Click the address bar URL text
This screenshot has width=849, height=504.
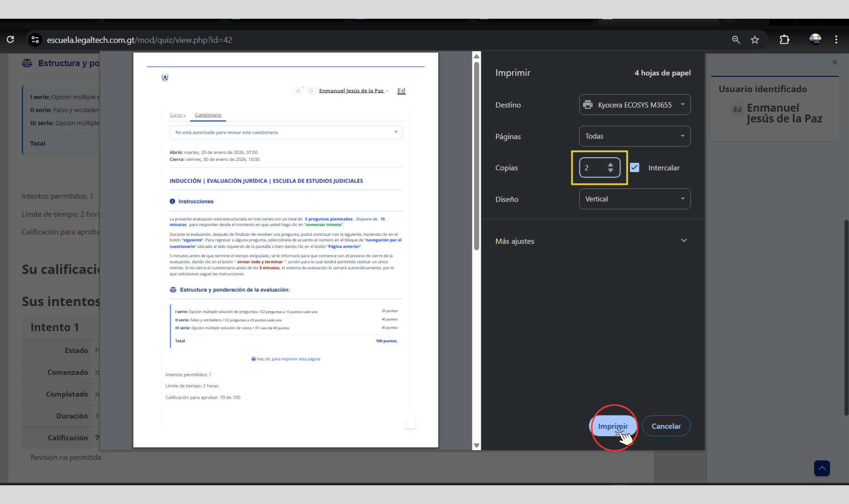coord(140,40)
